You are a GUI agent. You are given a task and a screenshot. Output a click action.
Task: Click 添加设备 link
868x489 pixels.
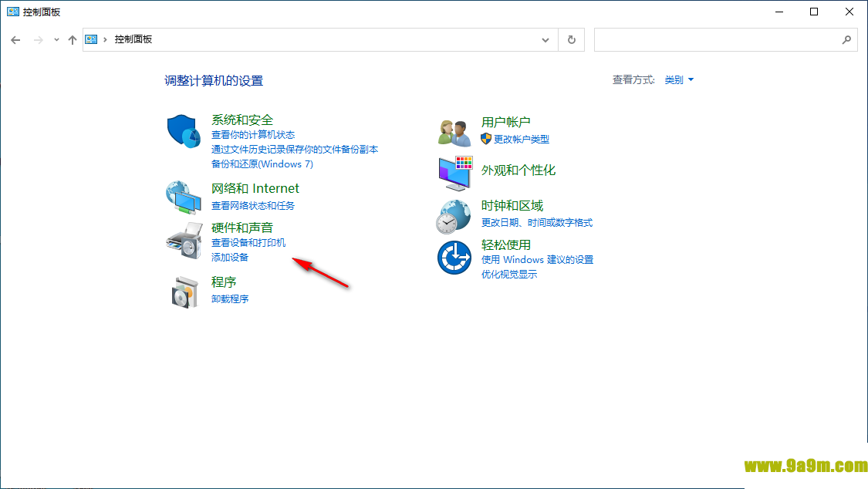(230, 258)
